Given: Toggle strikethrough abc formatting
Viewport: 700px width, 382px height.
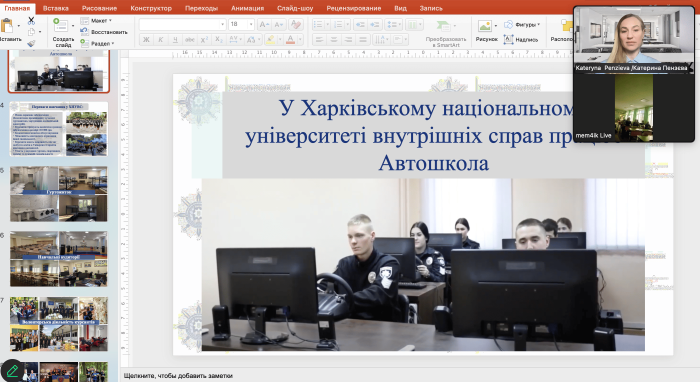Looking at the screenshot, I should [x=190, y=40].
